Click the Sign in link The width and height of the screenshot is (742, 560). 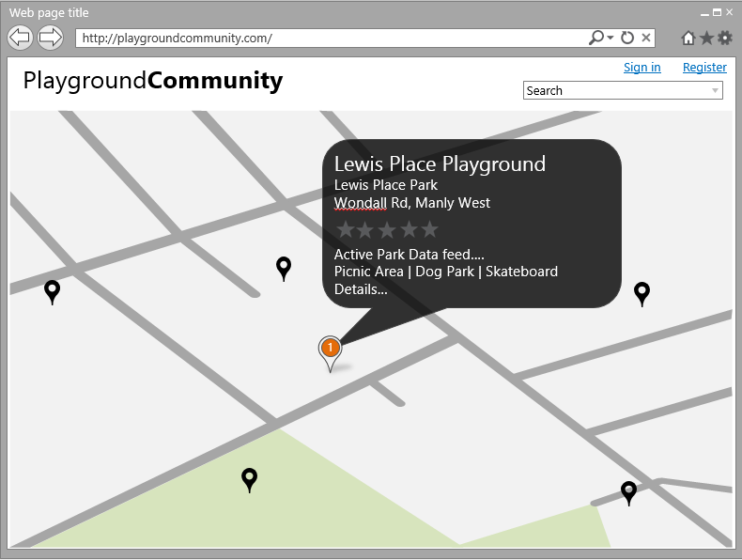[642, 67]
